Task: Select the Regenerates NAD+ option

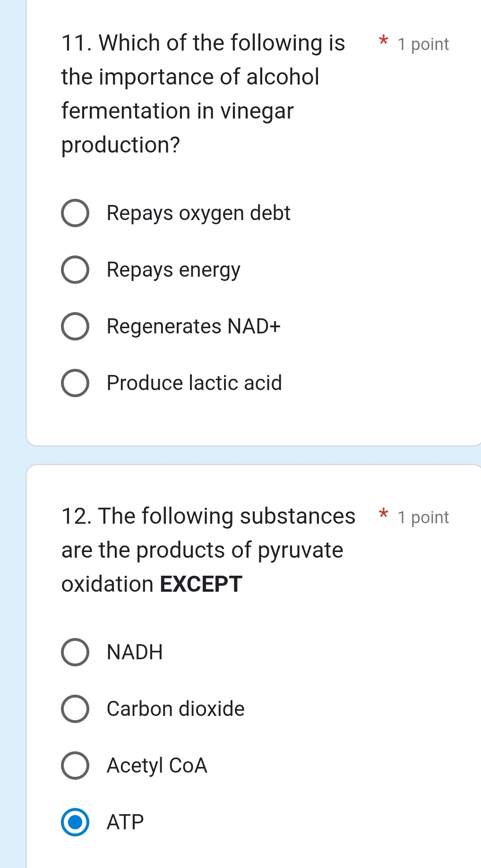Action: (75, 326)
